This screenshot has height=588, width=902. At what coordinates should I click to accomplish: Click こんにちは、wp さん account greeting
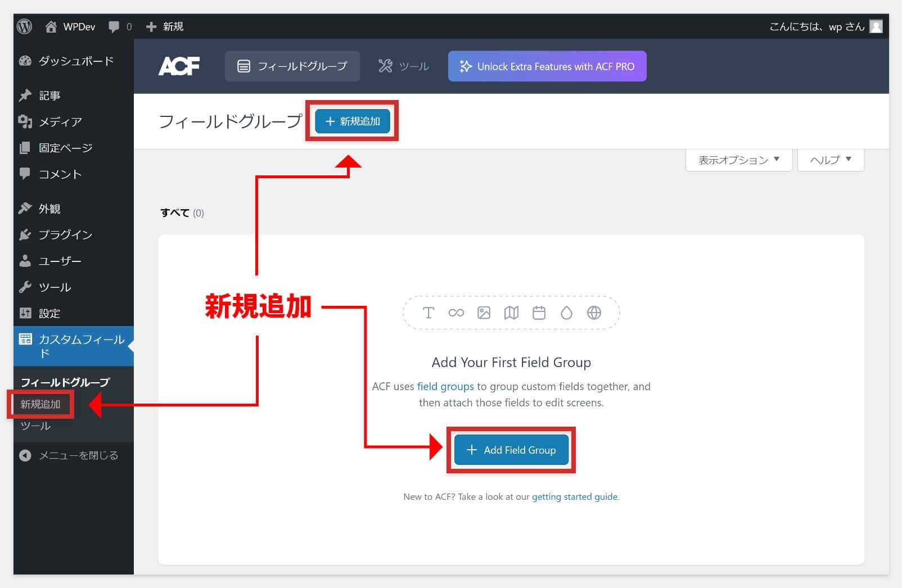(817, 26)
